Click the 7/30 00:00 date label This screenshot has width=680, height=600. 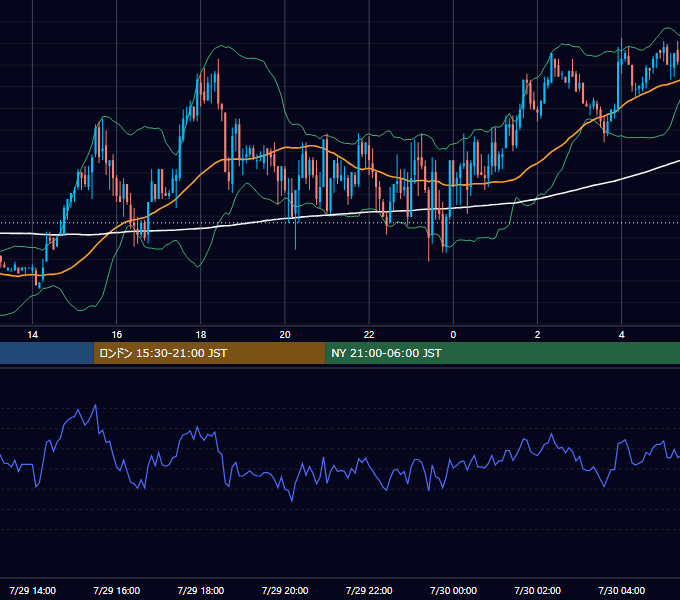click(x=453, y=590)
